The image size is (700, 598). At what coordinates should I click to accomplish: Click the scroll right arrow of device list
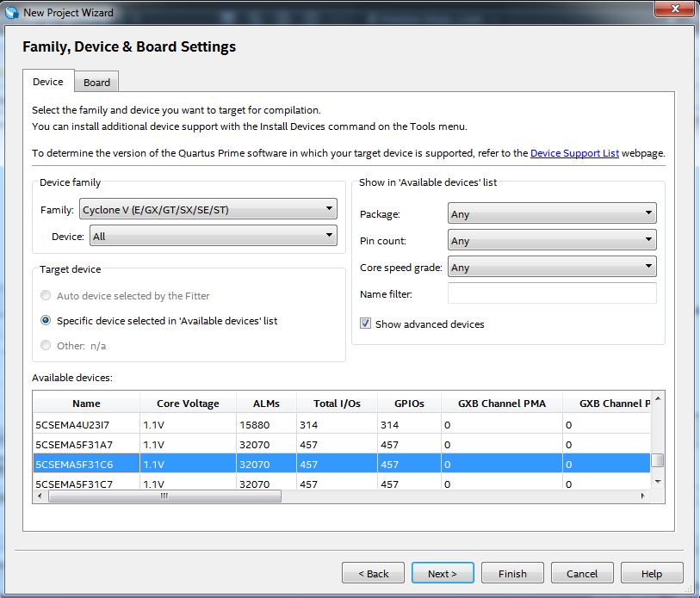tap(642, 496)
